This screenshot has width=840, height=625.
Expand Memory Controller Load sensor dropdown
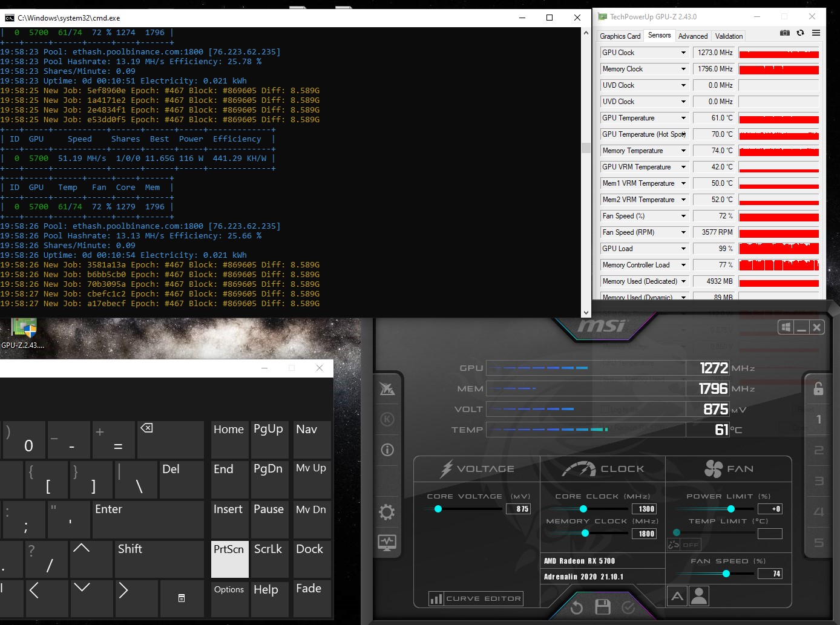(x=684, y=265)
